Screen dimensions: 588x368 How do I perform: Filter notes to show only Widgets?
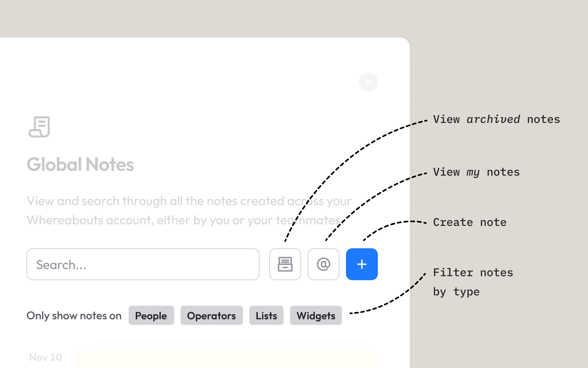point(316,315)
